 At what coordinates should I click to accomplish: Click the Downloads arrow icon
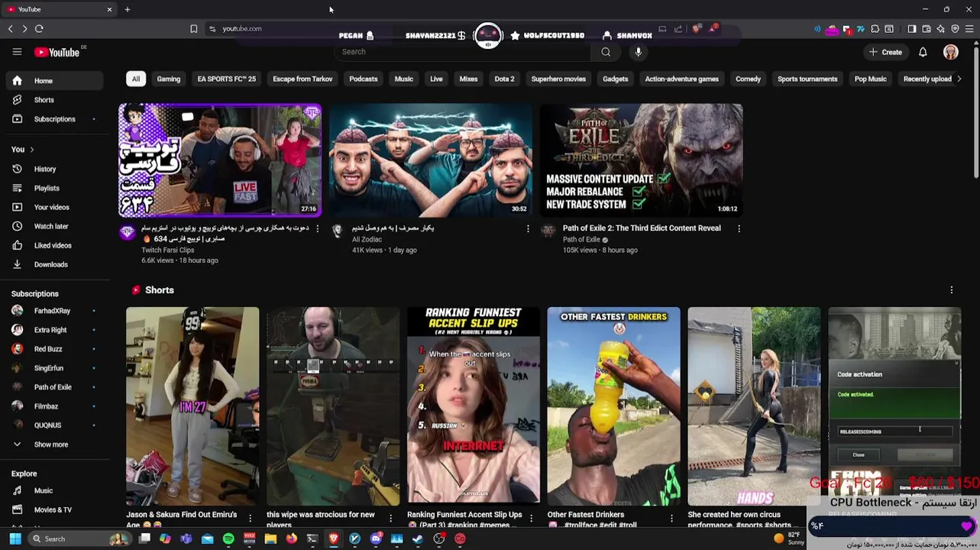pos(17,264)
